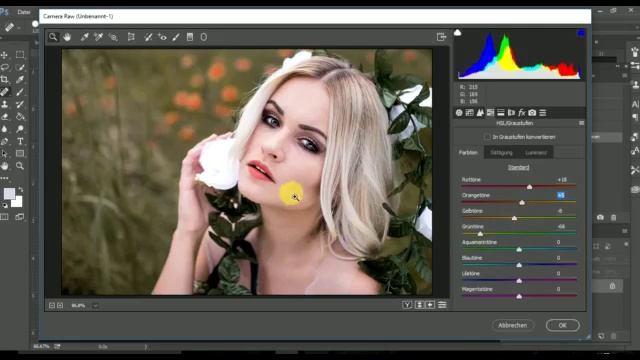
Task: Select the Hand tool in Camera Raw toolbar
Action: point(67,37)
